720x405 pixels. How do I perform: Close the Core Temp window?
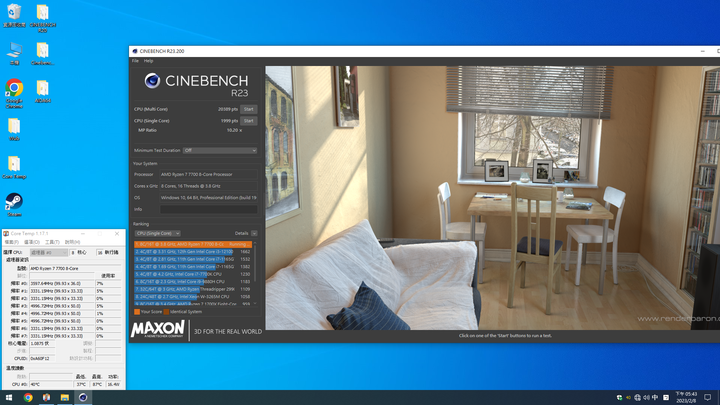pyautogui.click(x=117, y=234)
